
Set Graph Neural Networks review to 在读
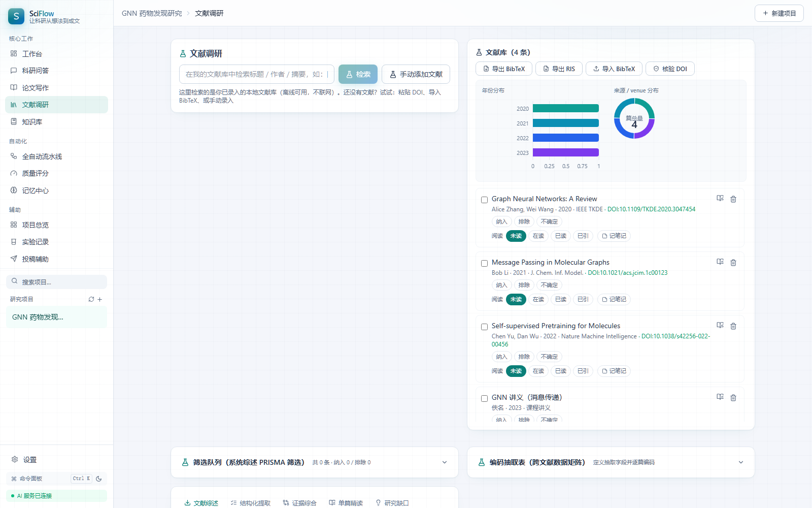[x=538, y=236]
